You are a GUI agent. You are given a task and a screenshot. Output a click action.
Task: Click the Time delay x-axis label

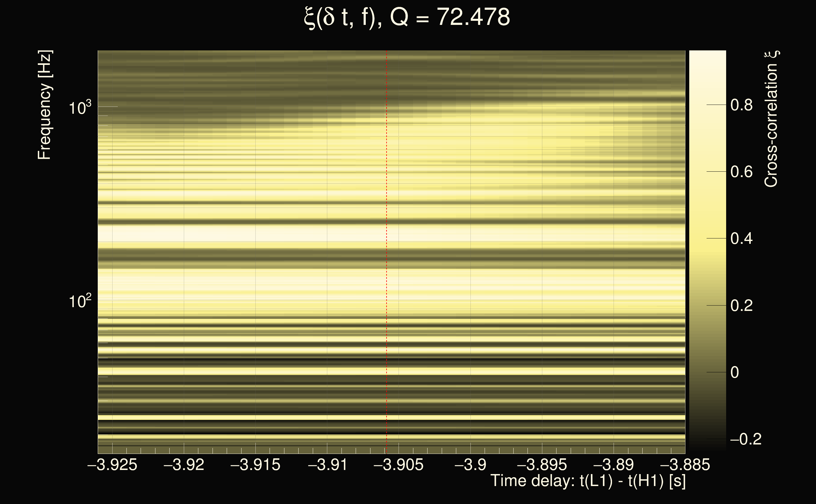coord(588,481)
